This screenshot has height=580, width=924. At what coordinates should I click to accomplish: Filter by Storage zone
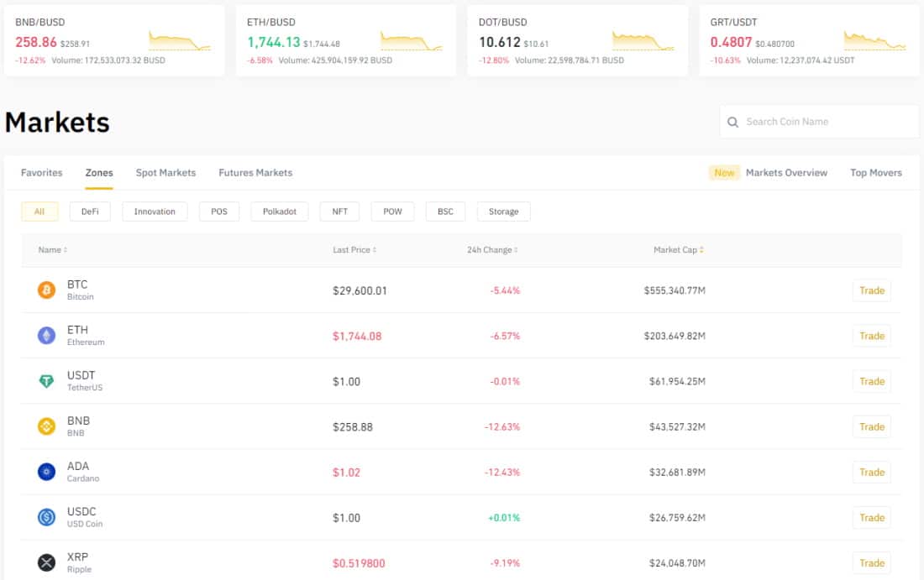coord(503,212)
